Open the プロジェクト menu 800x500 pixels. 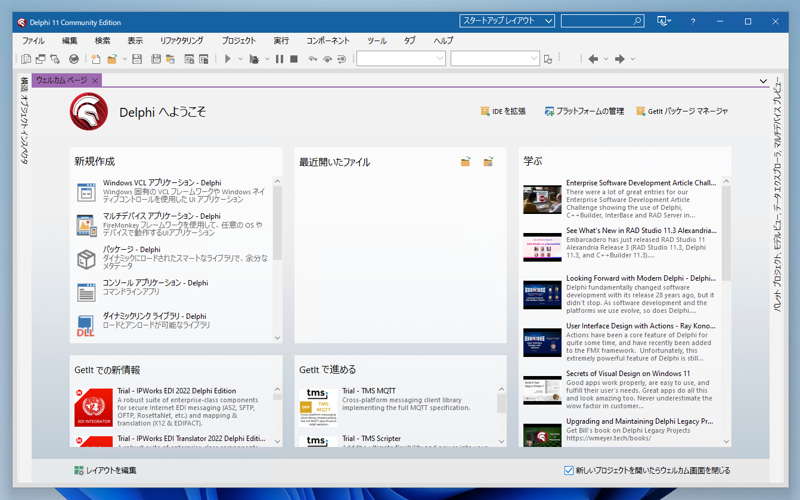coord(239,40)
